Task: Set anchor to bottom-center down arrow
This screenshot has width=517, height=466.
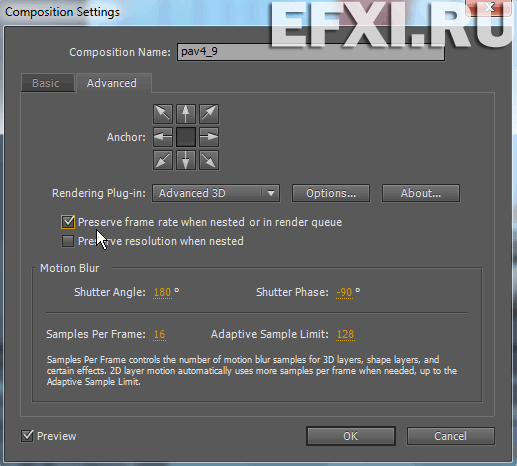Action: 186,160
